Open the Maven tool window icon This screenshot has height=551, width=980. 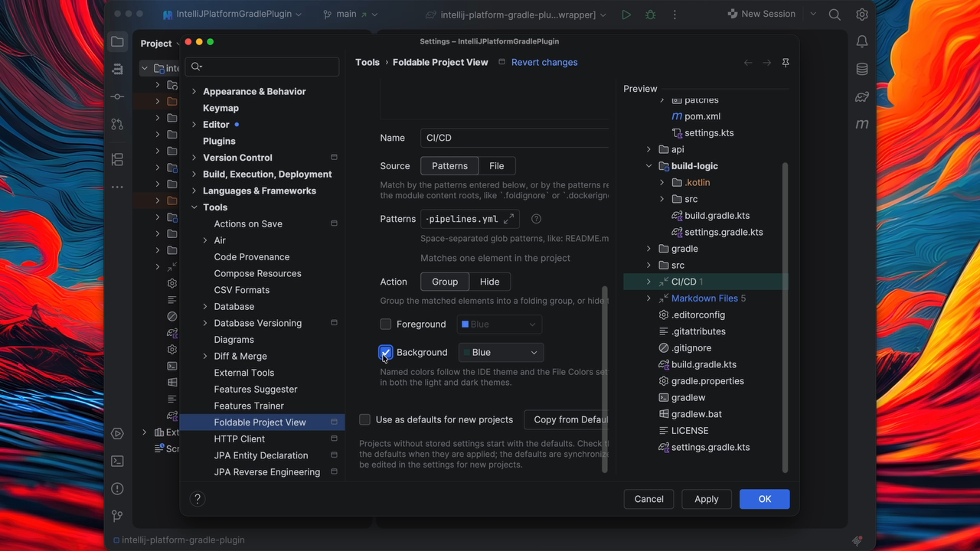pos(862,124)
